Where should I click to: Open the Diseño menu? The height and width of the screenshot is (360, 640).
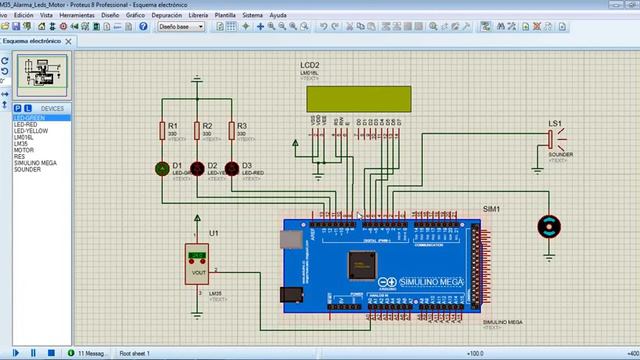click(110, 15)
